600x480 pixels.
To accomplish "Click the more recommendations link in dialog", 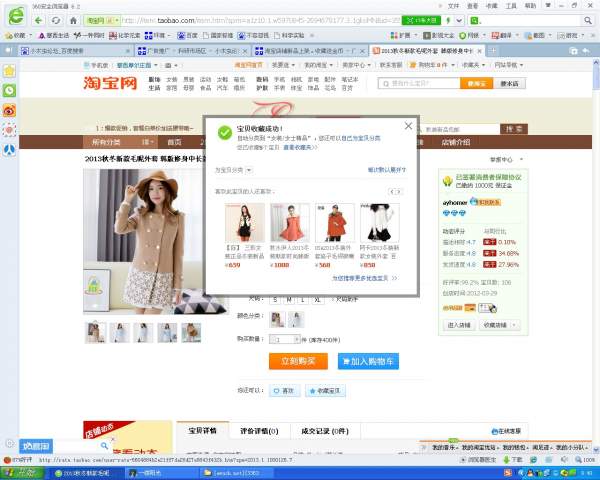I will point(364,278).
